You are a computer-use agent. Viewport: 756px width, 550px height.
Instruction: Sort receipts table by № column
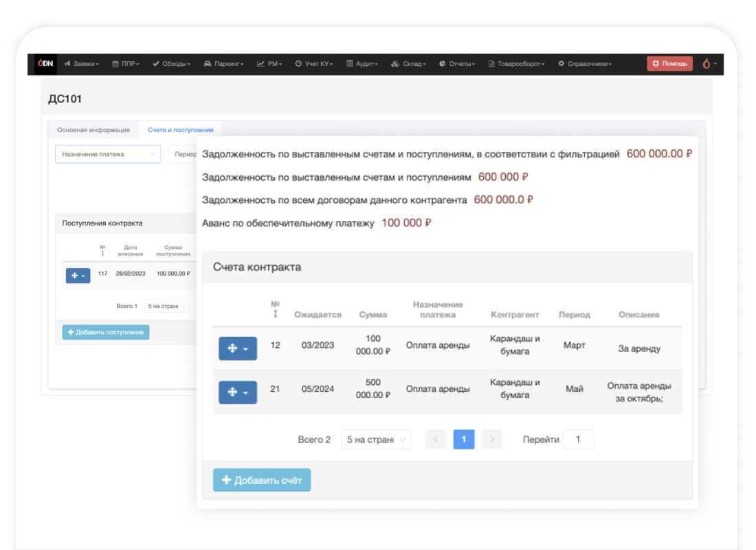coord(102,250)
